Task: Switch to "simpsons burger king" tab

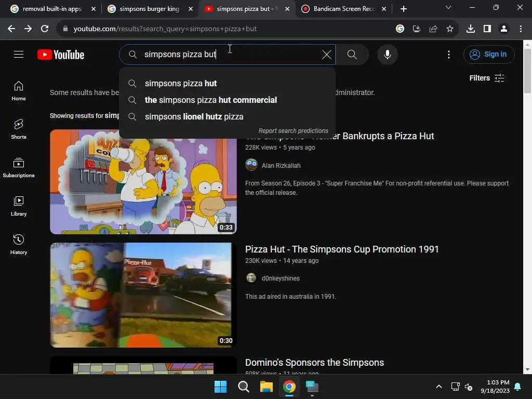Action: [149, 9]
